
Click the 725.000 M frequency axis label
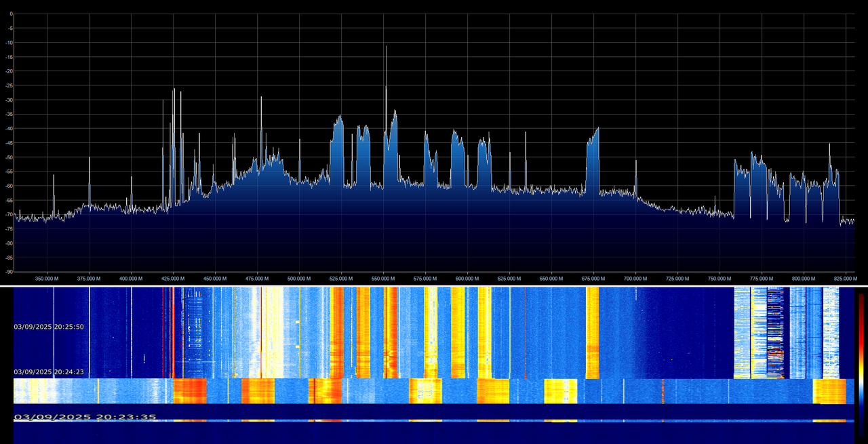677,278
